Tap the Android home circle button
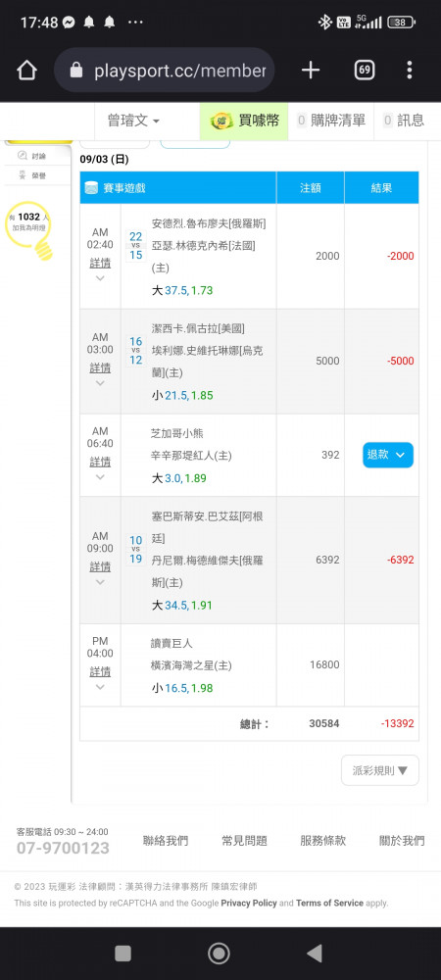Viewport: 441px width, 980px height. click(x=219, y=954)
